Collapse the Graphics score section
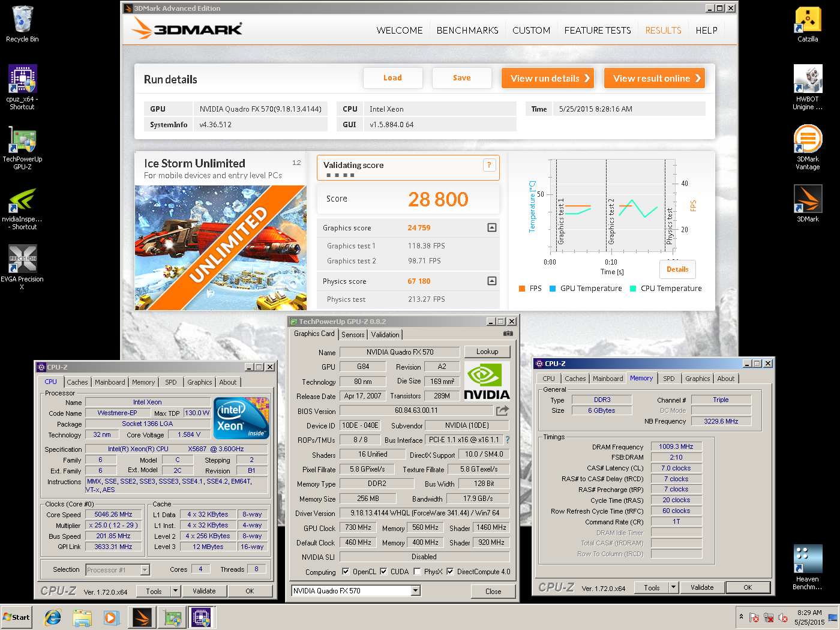The image size is (840, 630). (x=492, y=227)
